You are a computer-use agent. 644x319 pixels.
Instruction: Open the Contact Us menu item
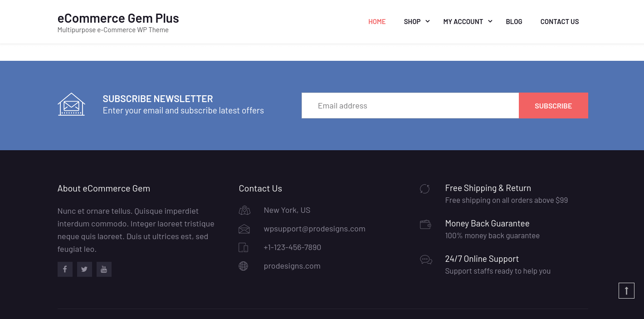(560, 21)
